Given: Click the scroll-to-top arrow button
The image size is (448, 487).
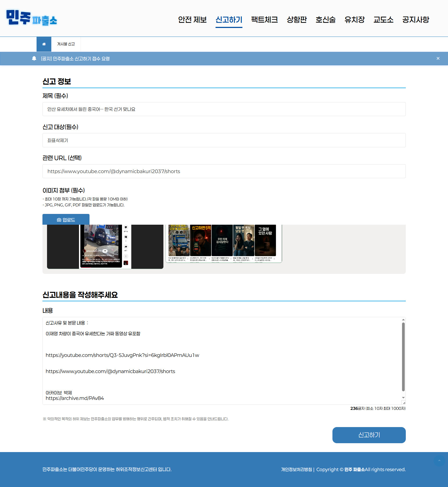Looking at the screenshot, I should coord(439,461).
